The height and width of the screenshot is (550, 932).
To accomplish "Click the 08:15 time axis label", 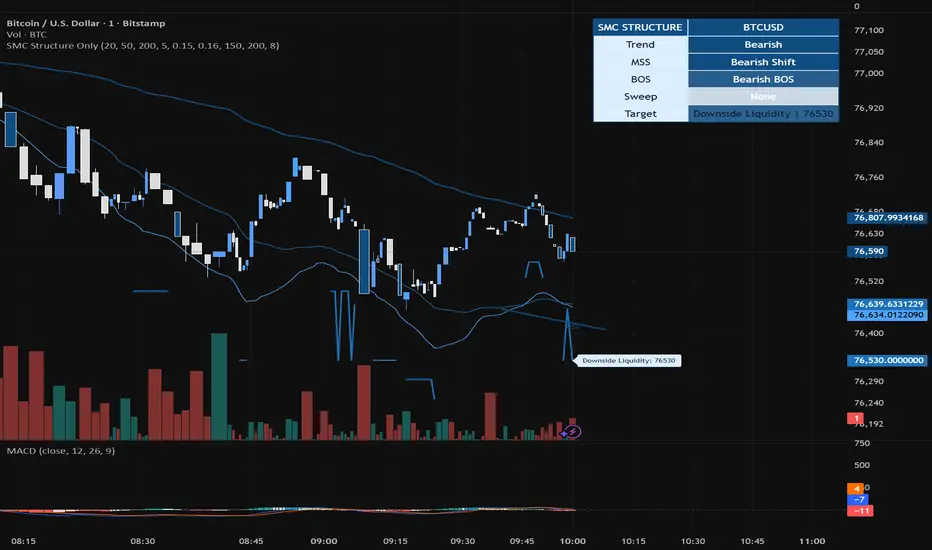I will pyautogui.click(x=23, y=541).
